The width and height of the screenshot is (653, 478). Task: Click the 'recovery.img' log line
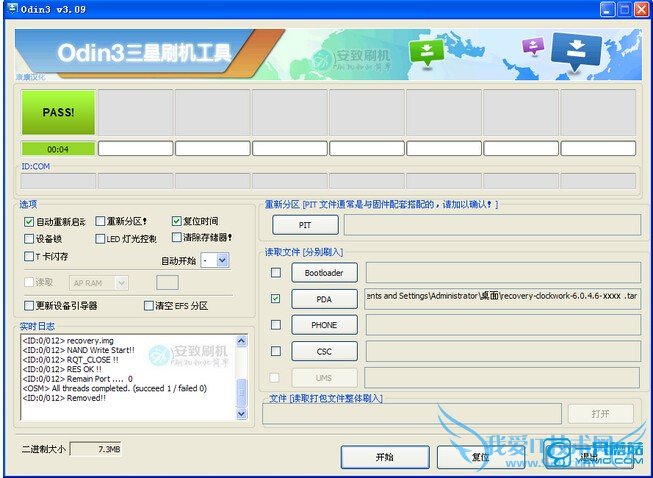(x=68, y=341)
